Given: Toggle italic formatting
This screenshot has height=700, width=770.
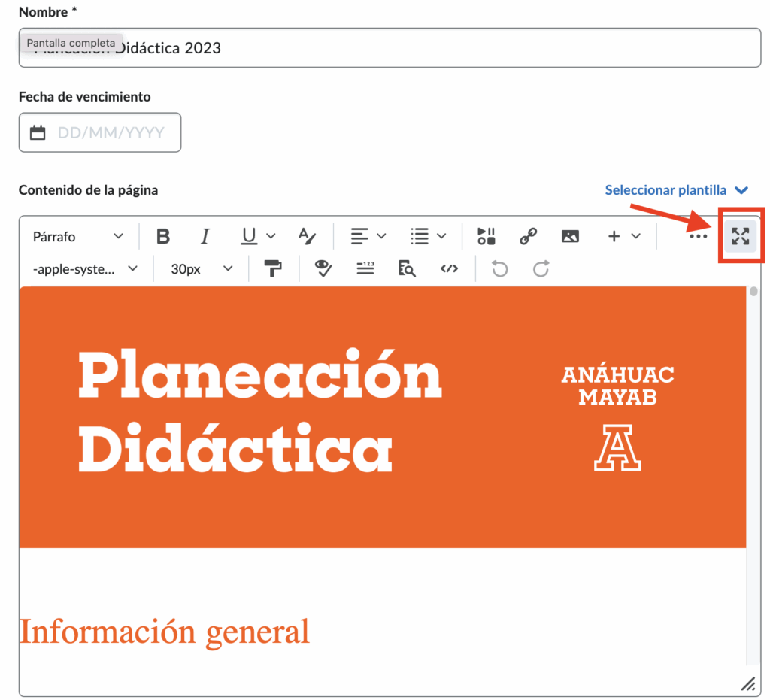Looking at the screenshot, I should click(205, 236).
